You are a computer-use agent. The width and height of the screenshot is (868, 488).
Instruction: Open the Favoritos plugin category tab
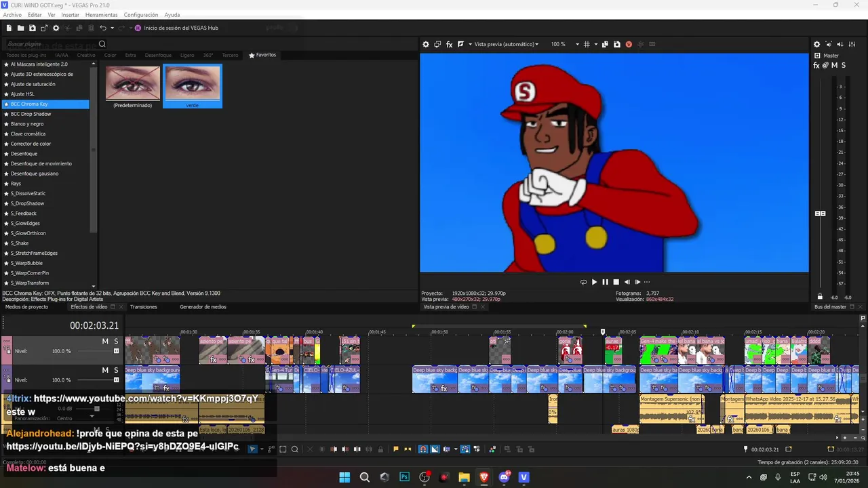[262, 55]
